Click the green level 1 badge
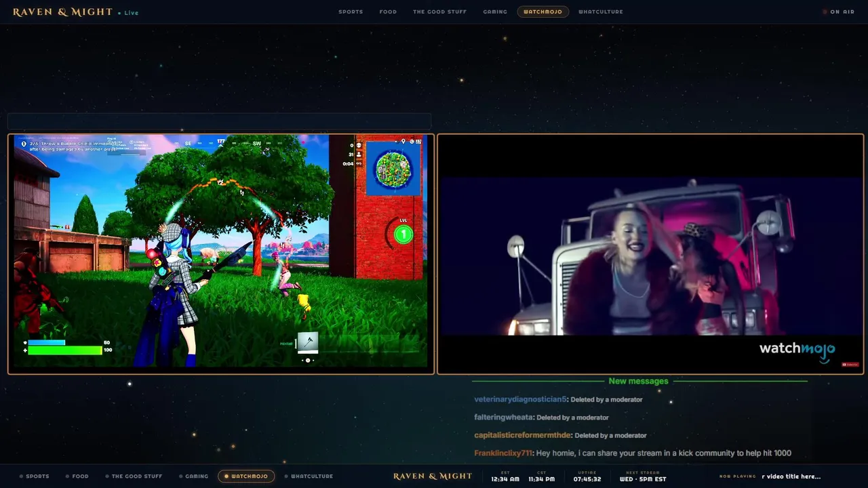868x488 pixels. coord(403,235)
